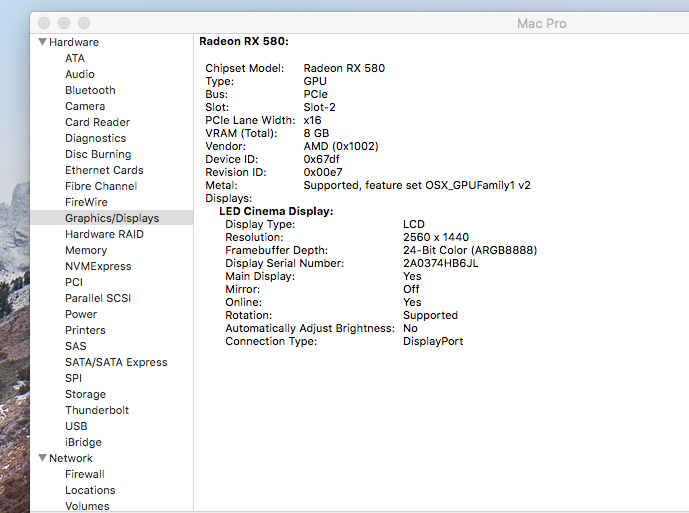Screen dimensions: 689x513
Task: Open the Disc Burning entry
Action: point(98,154)
